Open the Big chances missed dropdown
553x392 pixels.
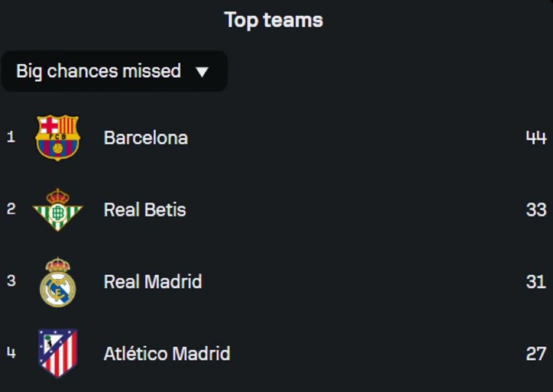pos(114,71)
